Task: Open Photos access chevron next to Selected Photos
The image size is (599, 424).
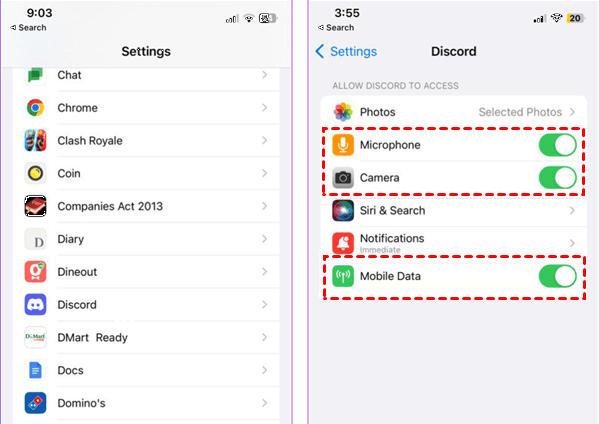Action: pyautogui.click(x=572, y=112)
